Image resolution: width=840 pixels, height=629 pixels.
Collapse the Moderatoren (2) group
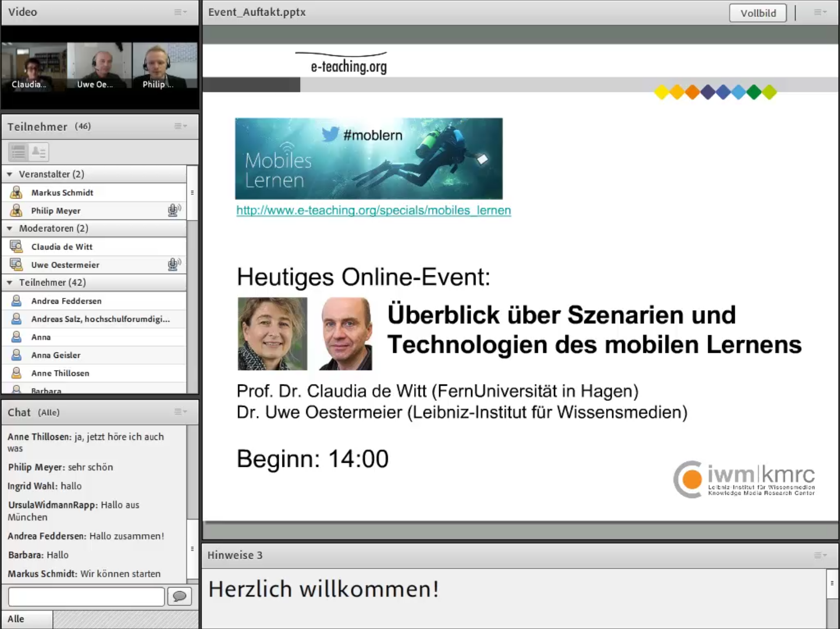click(x=9, y=228)
